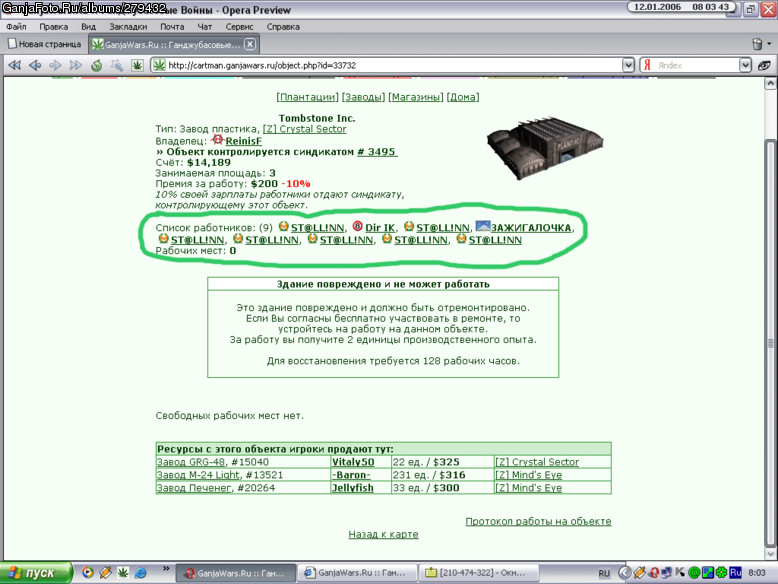The height and width of the screenshot is (584, 778).
Task: Open worker Dir IK profile
Action: click(x=380, y=228)
